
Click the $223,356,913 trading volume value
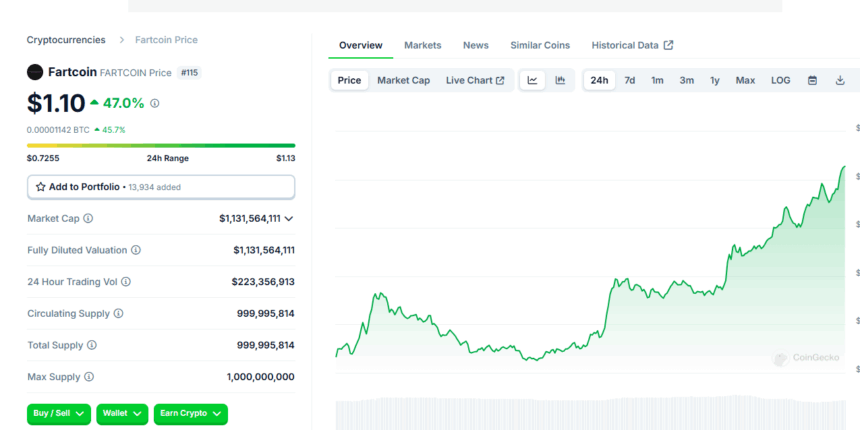[263, 282]
